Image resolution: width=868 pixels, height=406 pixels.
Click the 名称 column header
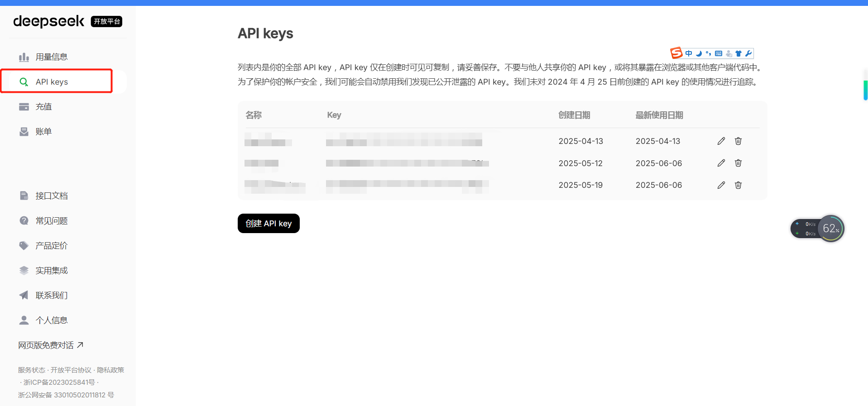(254, 115)
